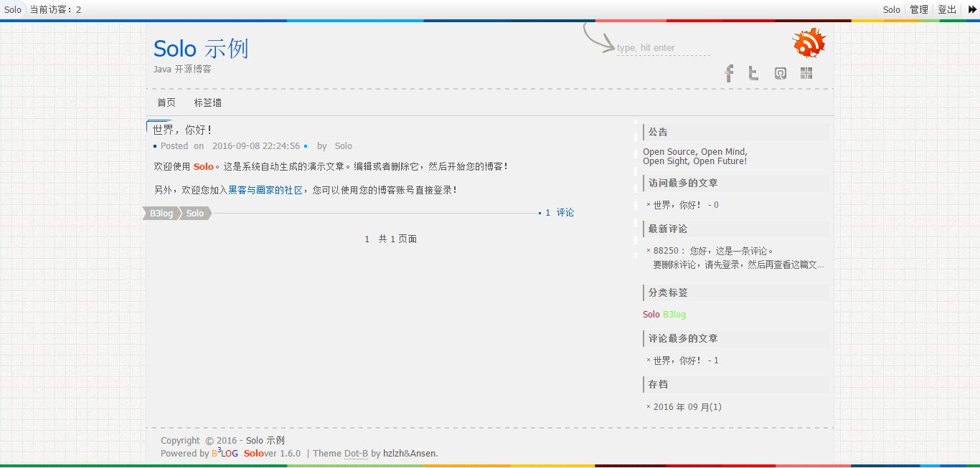Open '世界，你好！ - 0' under 访问最多的文章

pyautogui.click(x=686, y=205)
